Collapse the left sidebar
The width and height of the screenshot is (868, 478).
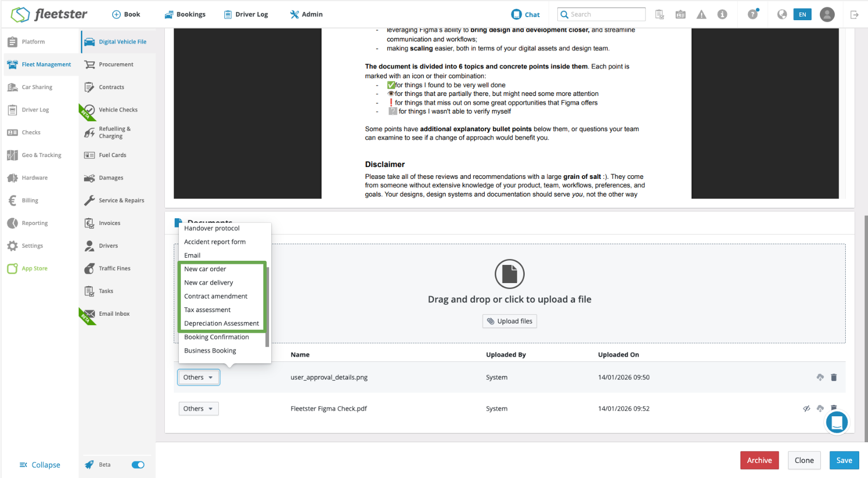40,465
